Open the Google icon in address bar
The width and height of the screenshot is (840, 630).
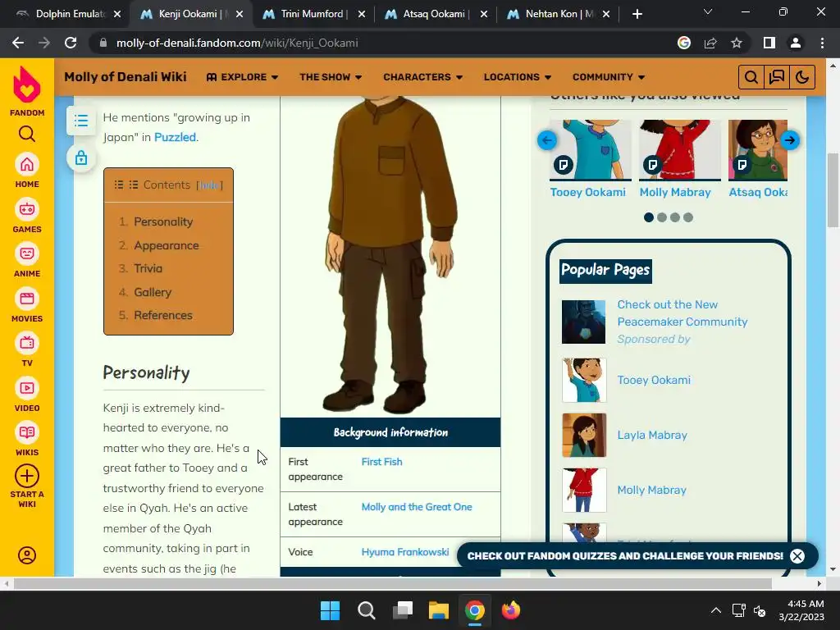(x=684, y=43)
